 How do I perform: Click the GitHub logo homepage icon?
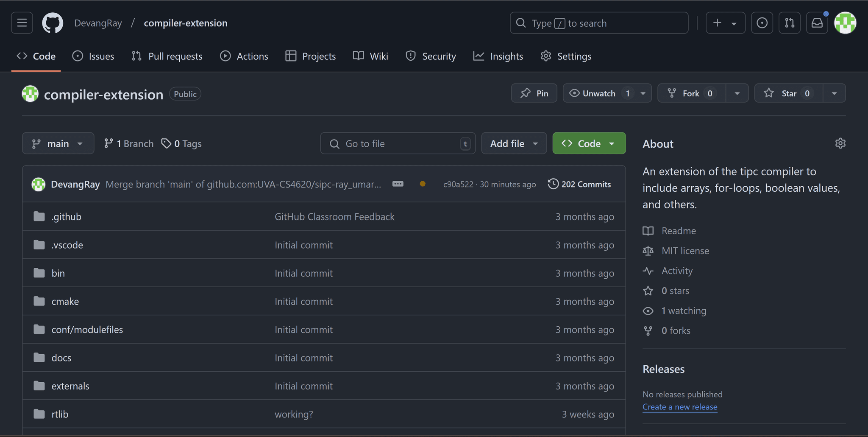pos(53,23)
